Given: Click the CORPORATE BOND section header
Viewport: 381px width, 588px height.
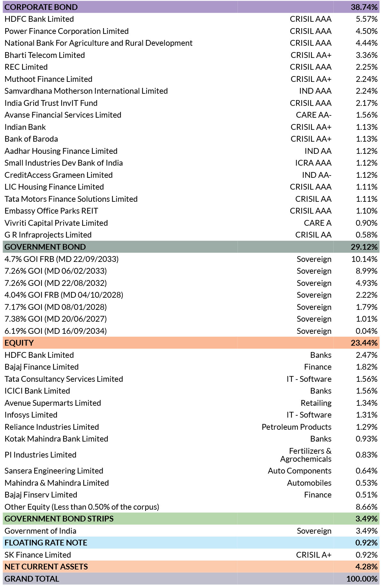Looking at the screenshot, I should (x=41, y=7).
